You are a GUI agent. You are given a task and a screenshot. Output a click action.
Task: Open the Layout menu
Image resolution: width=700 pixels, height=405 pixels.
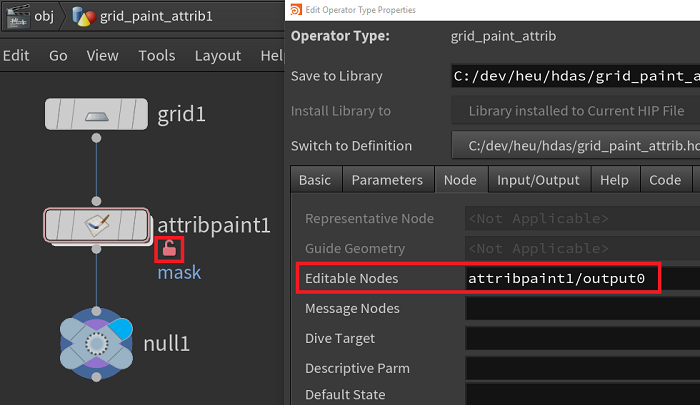click(x=217, y=56)
